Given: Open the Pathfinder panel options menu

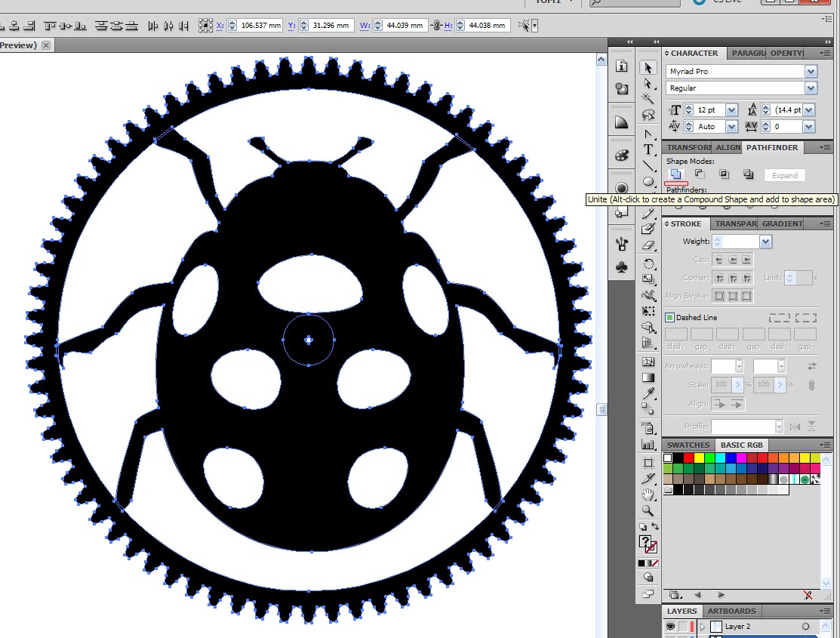Looking at the screenshot, I should 825,147.
